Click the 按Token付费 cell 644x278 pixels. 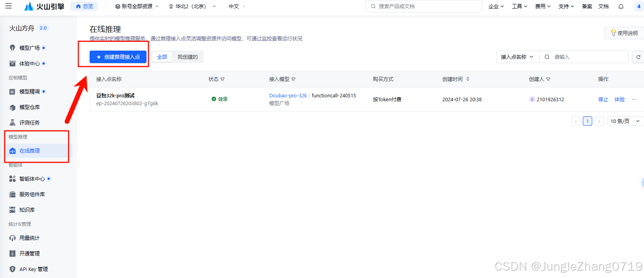click(x=387, y=99)
